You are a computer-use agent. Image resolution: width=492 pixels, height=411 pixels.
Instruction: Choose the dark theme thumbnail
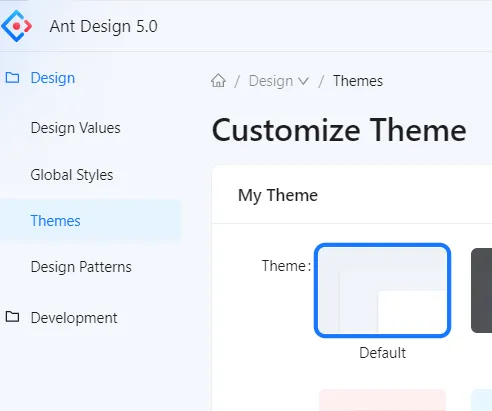[x=481, y=290]
